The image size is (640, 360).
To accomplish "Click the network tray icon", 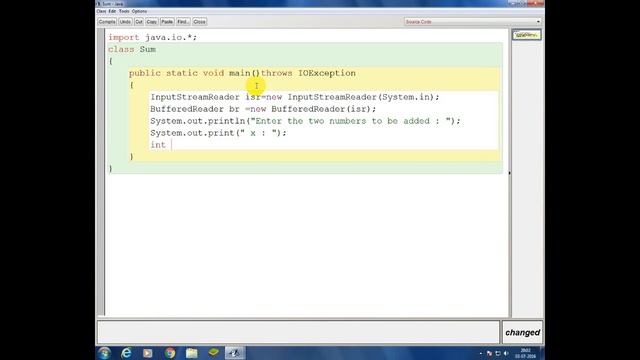I will click(x=498, y=353).
